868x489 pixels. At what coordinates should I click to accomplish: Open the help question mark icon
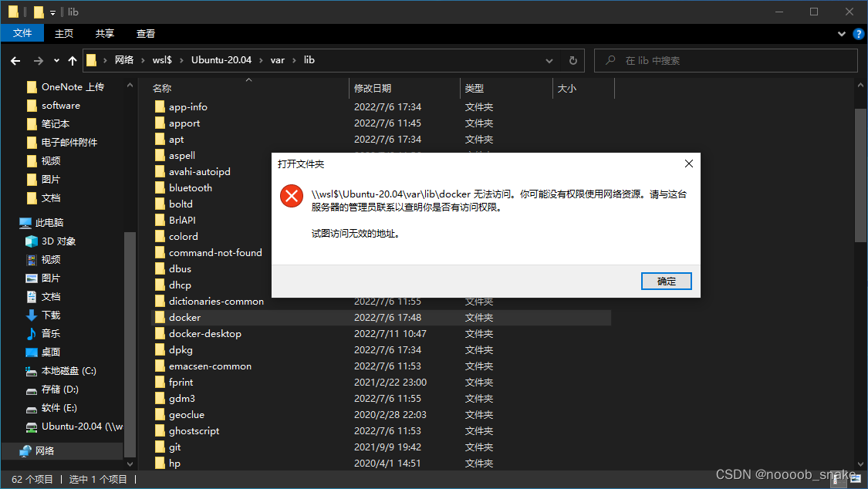859,34
